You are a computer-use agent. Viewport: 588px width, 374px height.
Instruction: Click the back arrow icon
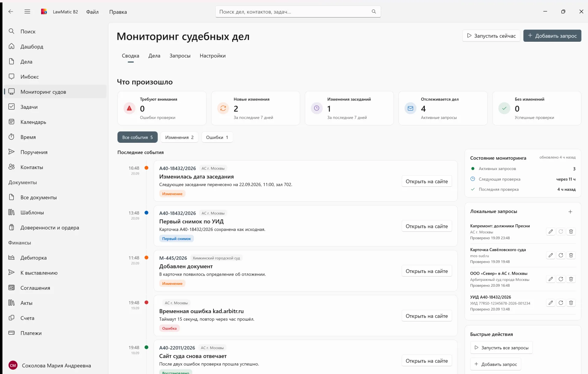coord(11,12)
